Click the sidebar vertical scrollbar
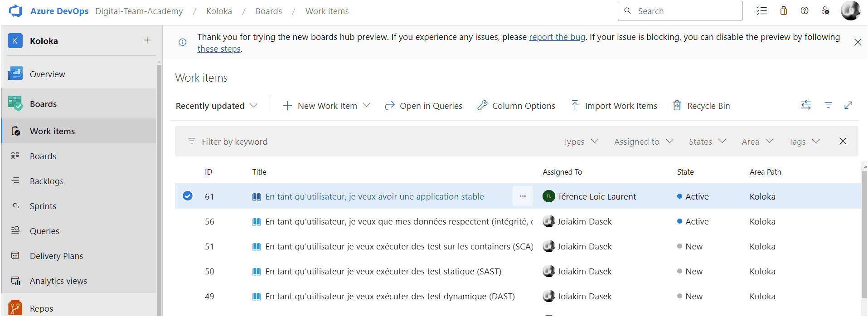 [x=159, y=190]
